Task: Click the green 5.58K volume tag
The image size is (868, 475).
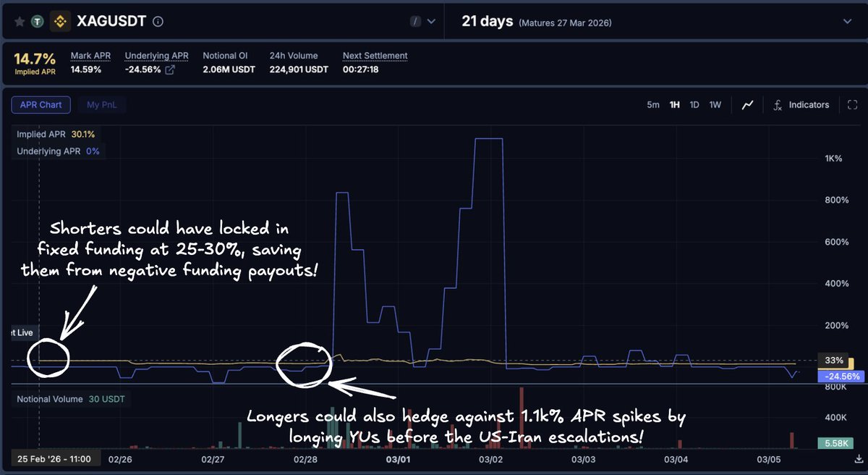Action: click(x=835, y=442)
